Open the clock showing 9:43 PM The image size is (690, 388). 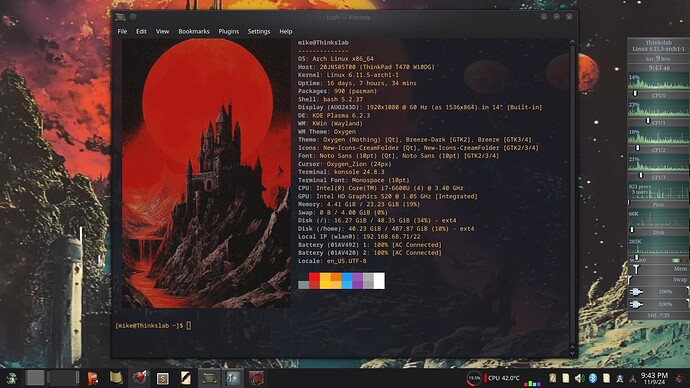[x=654, y=378]
